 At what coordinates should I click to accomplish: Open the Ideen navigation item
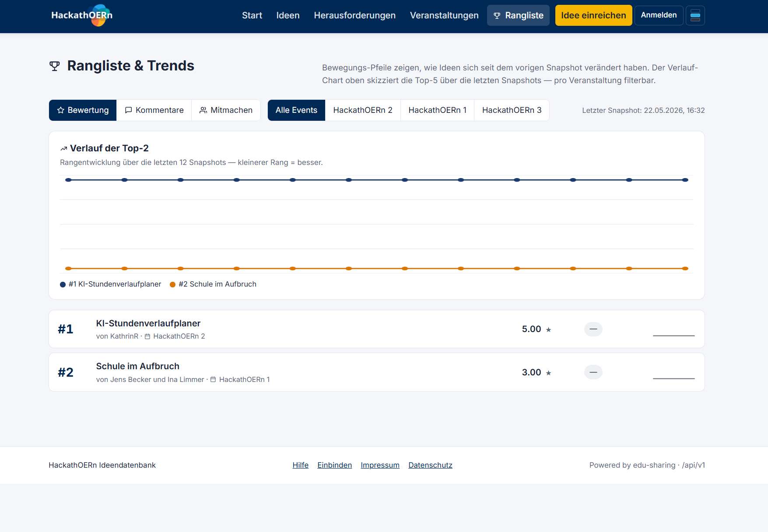pyautogui.click(x=288, y=15)
